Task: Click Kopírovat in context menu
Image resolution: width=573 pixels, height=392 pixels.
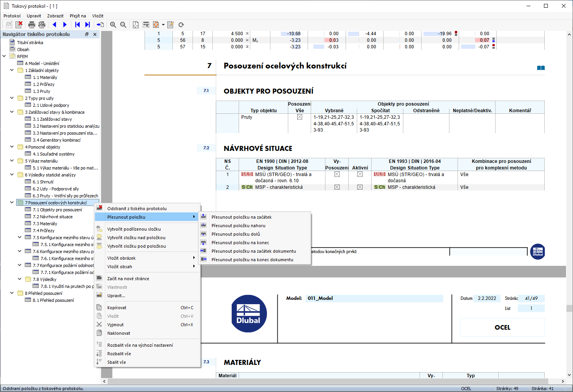Action: (x=148, y=308)
